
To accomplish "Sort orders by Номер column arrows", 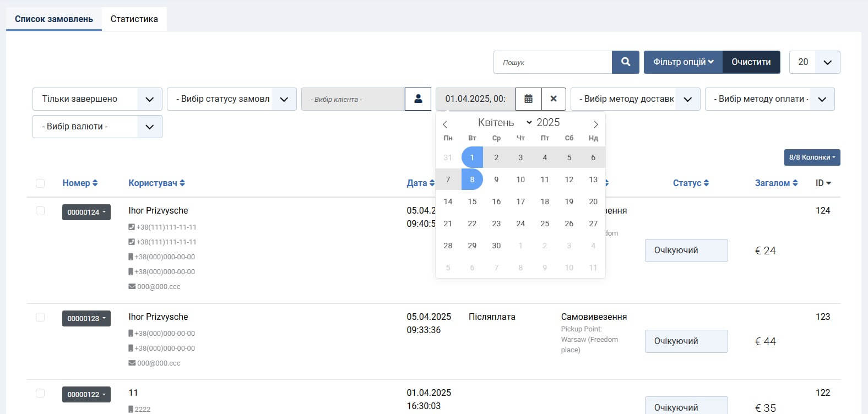I will [95, 183].
